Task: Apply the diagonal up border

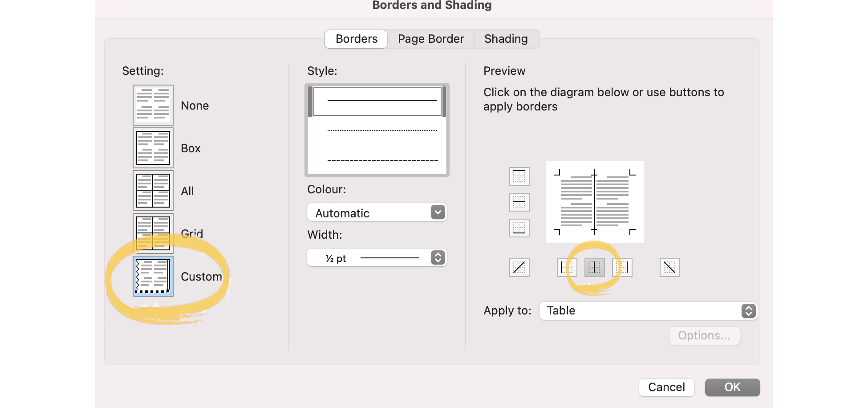Action: tap(519, 267)
